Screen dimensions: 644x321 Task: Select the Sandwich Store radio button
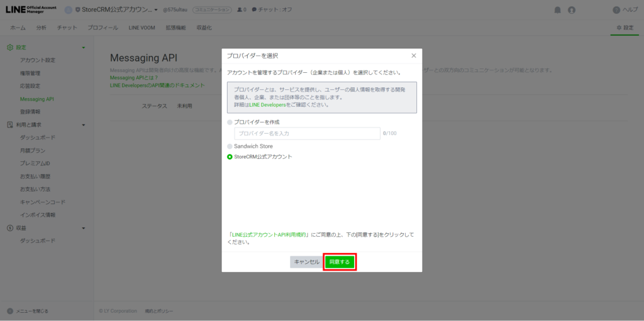pos(230,146)
